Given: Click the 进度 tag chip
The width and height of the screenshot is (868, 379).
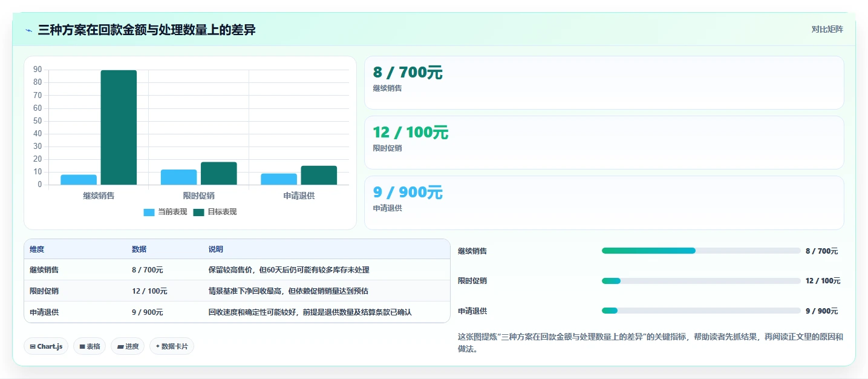Looking at the screenshot, I should coord(128,346).
